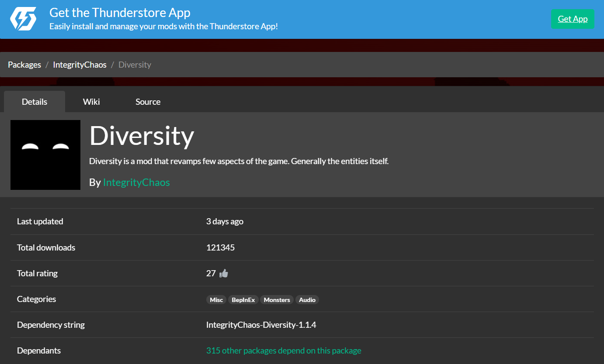Click the mod description sentence

coord(239,161)
